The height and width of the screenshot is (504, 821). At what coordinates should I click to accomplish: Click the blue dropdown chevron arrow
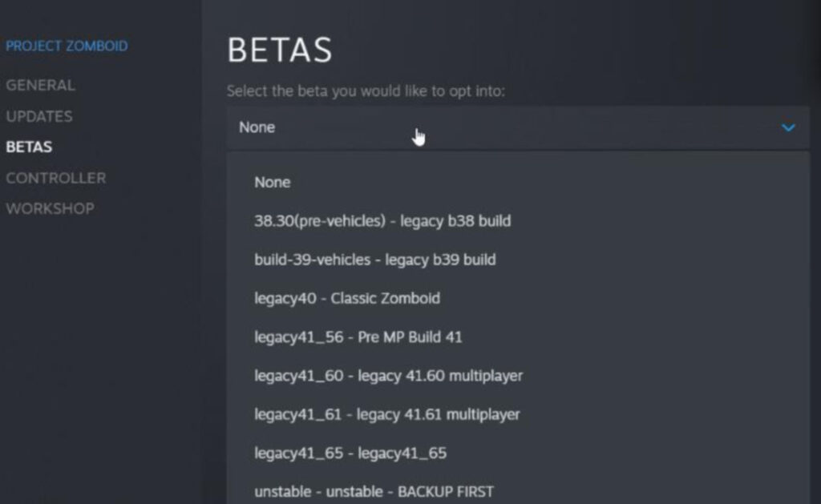(x=788, y=128)
